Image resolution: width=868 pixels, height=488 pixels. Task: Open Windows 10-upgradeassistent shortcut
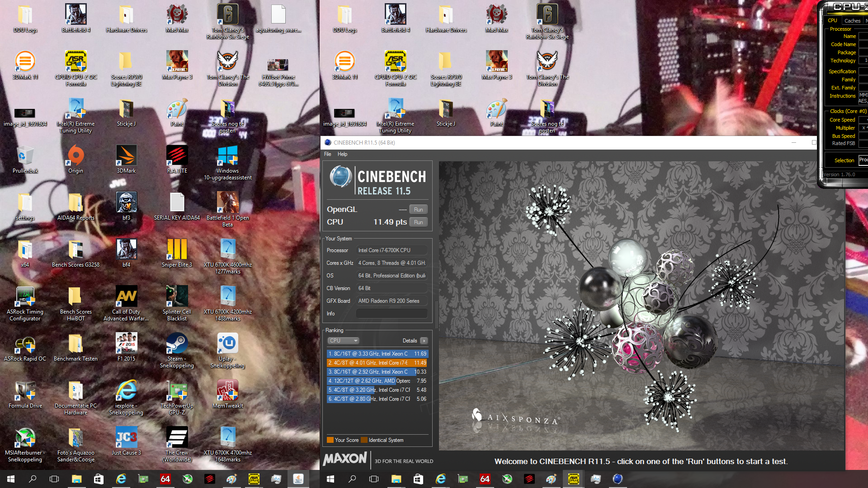[227, 163]
